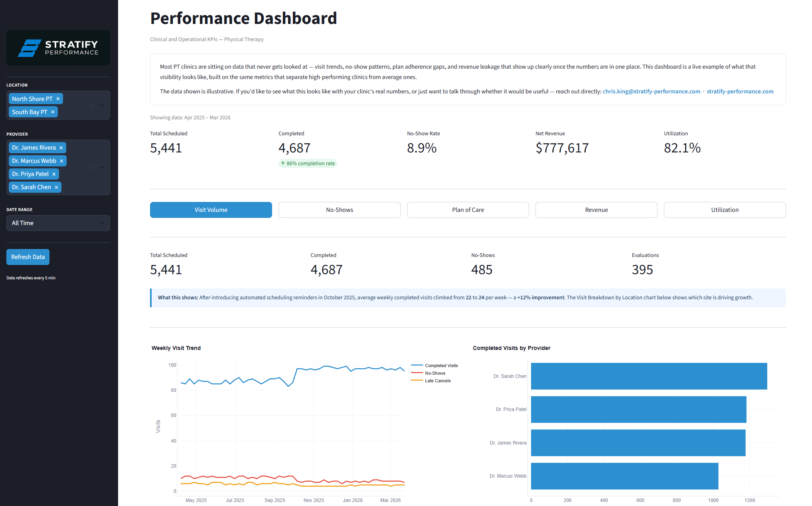Viewport: 812px width, 506px height.
Task: Toggle Completed Visits legend entry
Action: click(x=435, y=366)
